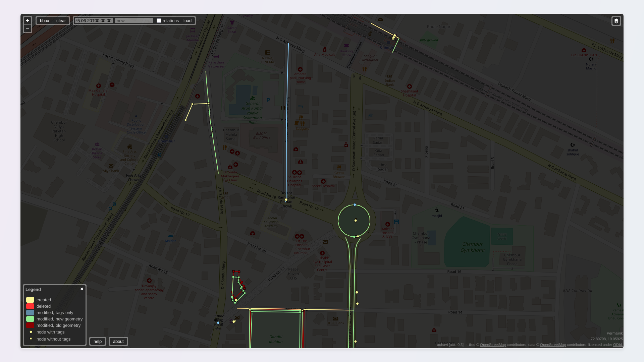Toggle the relations checkbox
Viewport: 644px width, 362px height.
[x=159, y=21]
